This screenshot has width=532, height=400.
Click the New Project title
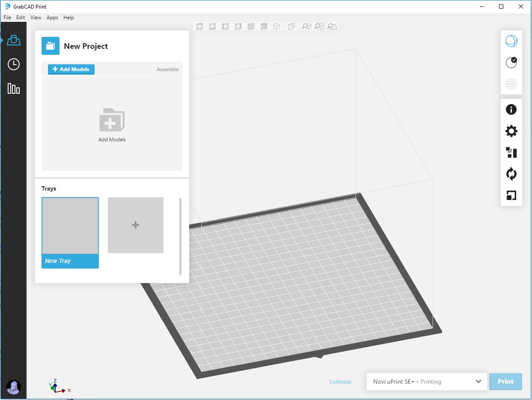(x=86, y=46)
